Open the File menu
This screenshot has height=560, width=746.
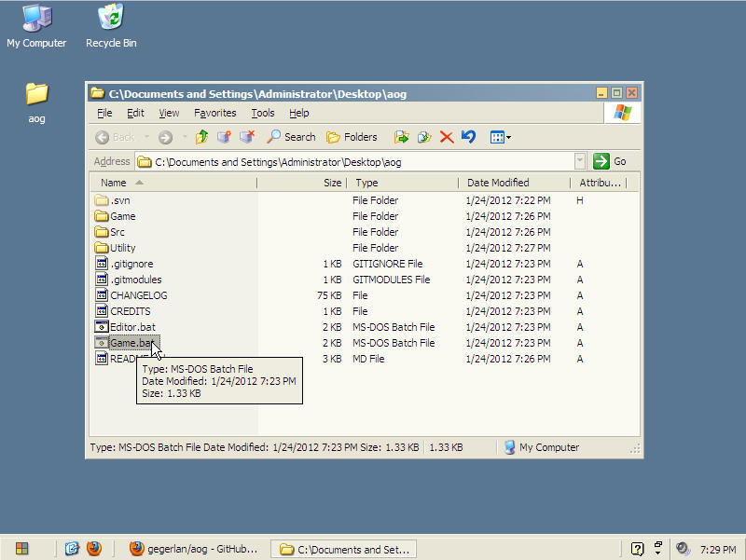104,113
